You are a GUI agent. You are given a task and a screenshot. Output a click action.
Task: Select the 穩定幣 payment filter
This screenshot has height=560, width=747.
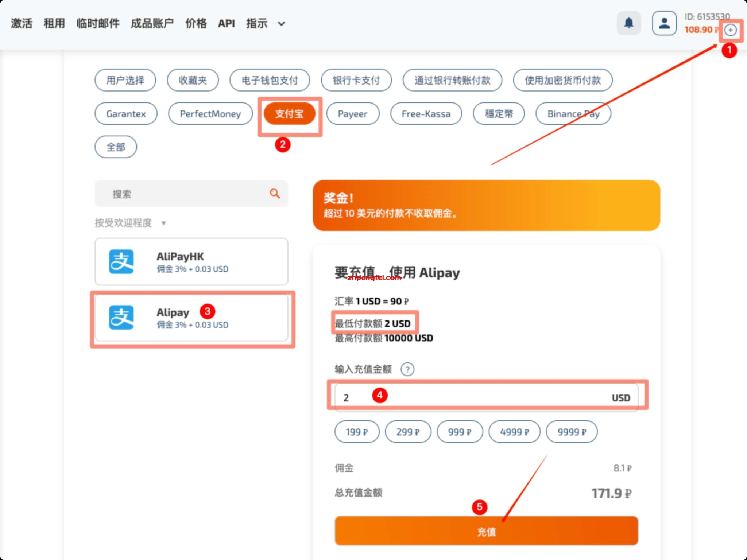pyautogui.click(x=499, y=114)
